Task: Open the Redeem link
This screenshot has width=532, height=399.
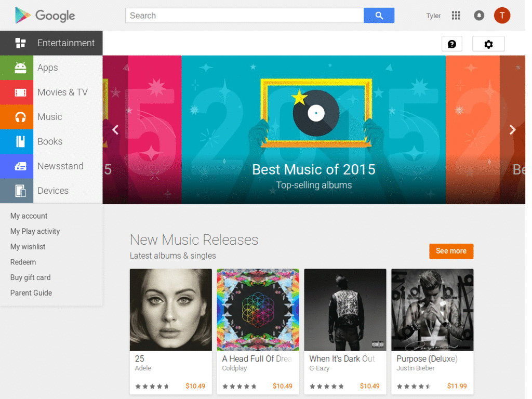Action: (x=23, y=262)
